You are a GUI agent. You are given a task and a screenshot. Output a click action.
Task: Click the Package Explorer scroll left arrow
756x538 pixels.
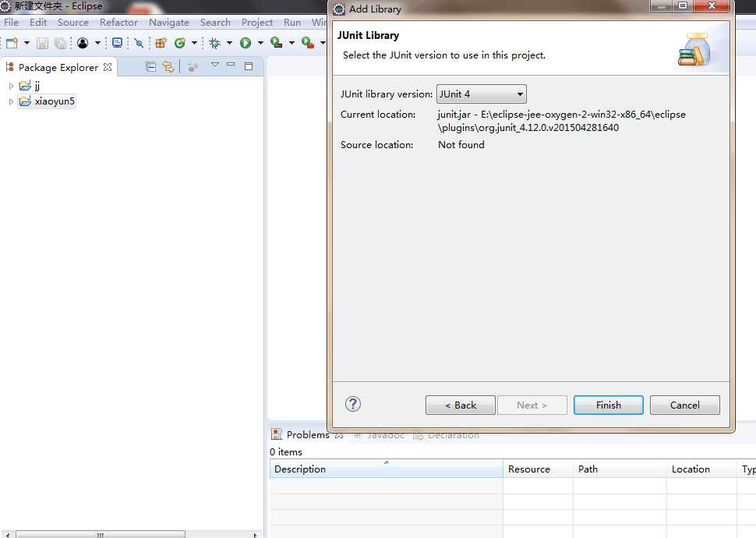coord(7,535)
